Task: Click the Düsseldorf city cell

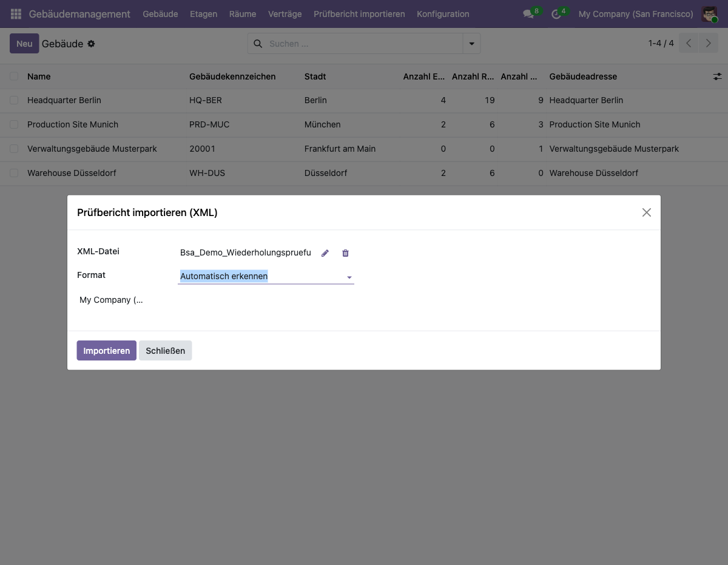Action: (326, 173)
